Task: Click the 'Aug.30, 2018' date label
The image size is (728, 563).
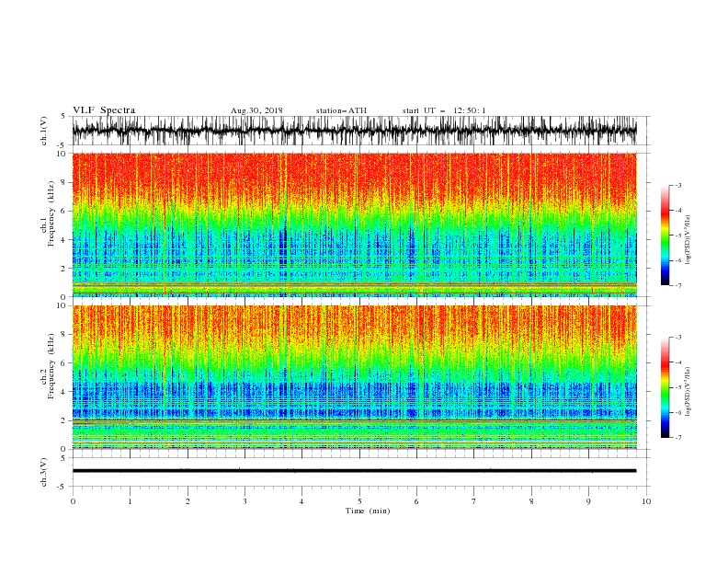Action: 256,110
